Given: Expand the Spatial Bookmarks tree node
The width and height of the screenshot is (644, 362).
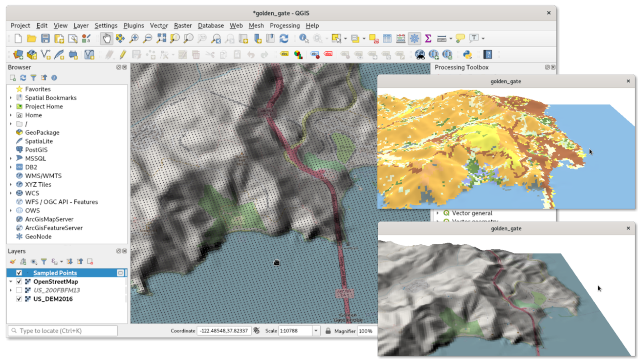Looking at the screenshot, I should (x=11, y=98).
